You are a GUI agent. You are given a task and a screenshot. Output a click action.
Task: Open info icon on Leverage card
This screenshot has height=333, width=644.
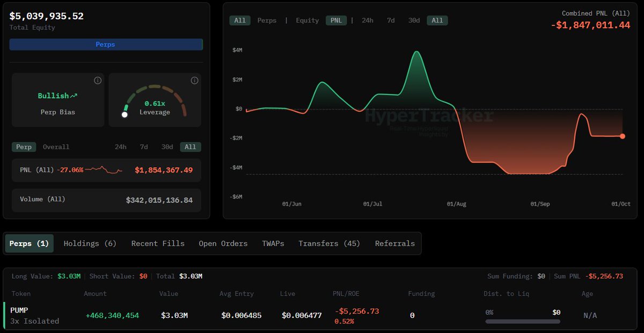(194, 81)
